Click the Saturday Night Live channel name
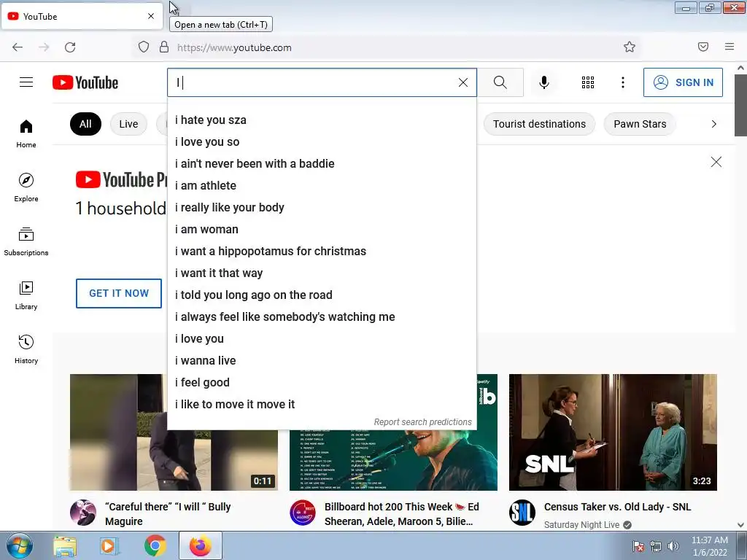Viewport: 747px width, 560px height. point(581,525)
